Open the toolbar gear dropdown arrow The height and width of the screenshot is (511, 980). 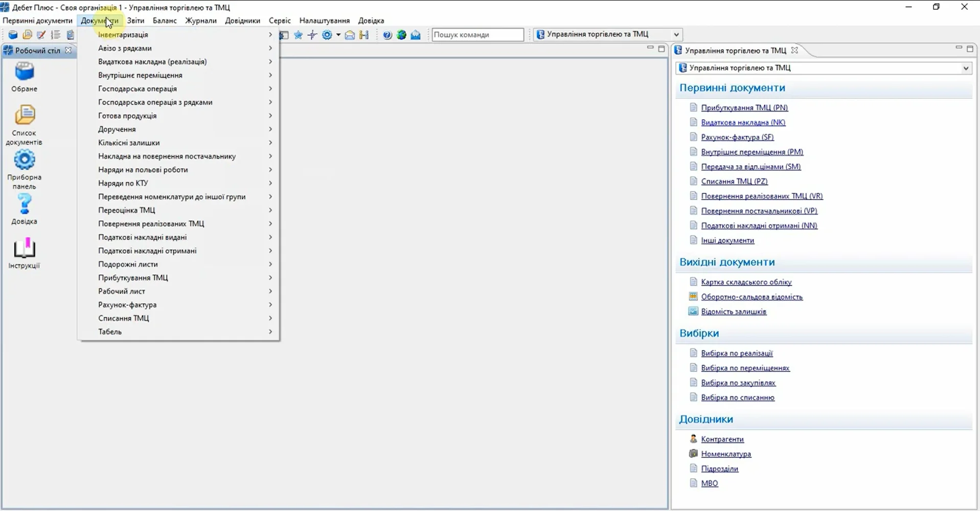click(x=338, y=35)
